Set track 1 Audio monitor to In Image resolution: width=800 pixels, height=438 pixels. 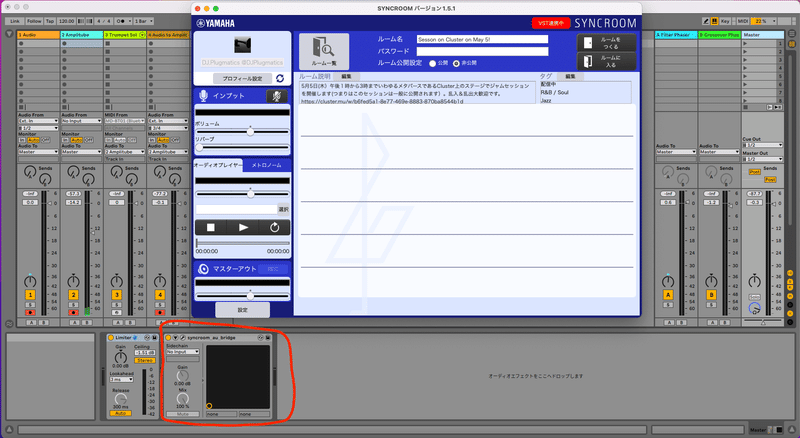point(22,140)
